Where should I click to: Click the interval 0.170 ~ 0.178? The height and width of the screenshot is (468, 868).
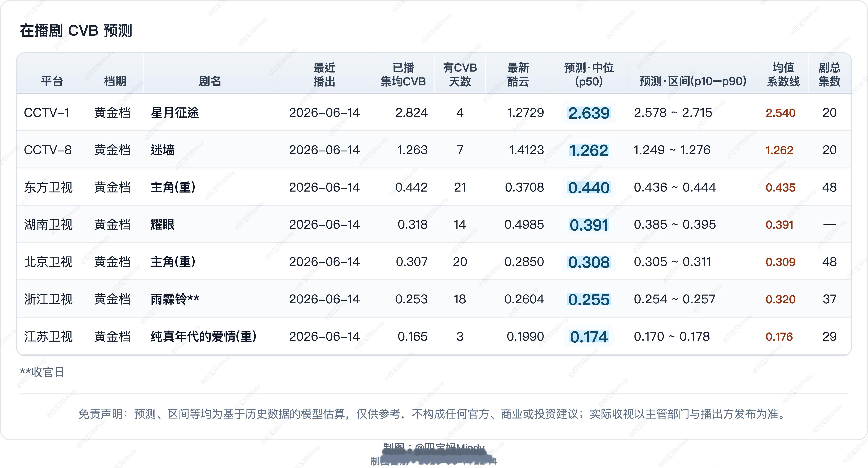pyautogui.click(x=671, y=337)
